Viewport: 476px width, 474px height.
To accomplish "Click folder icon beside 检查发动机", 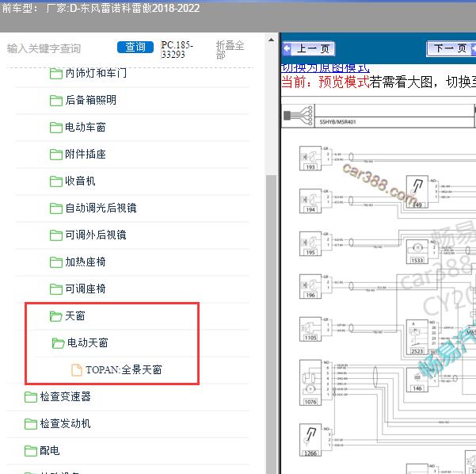I will pos(30,424).
